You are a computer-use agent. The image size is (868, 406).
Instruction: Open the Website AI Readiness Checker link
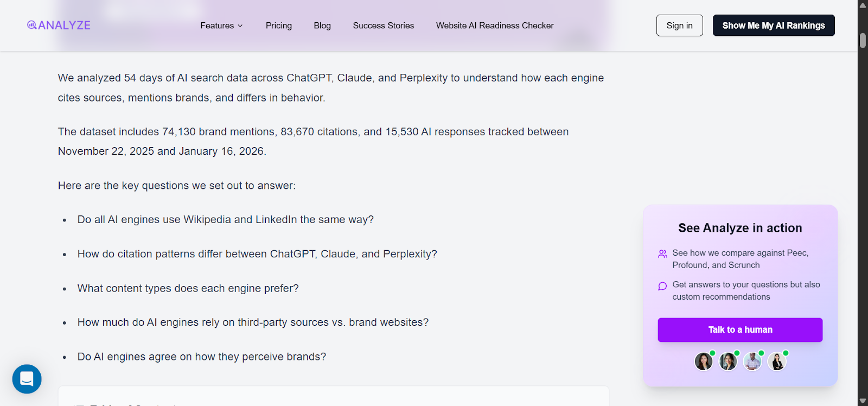pos(494,26)
